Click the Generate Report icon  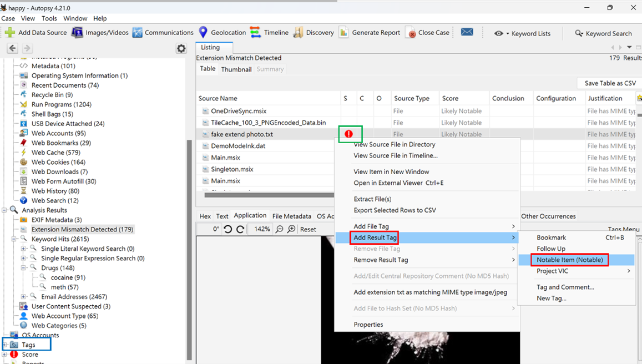(343, 32)
